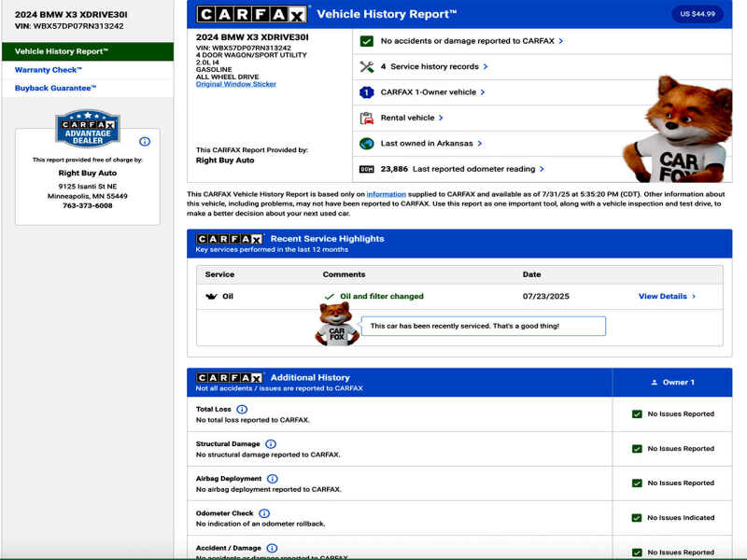Open the Warranty Check sidebar tab
This screenshot has height=560, width=747.
coord(88,70)
